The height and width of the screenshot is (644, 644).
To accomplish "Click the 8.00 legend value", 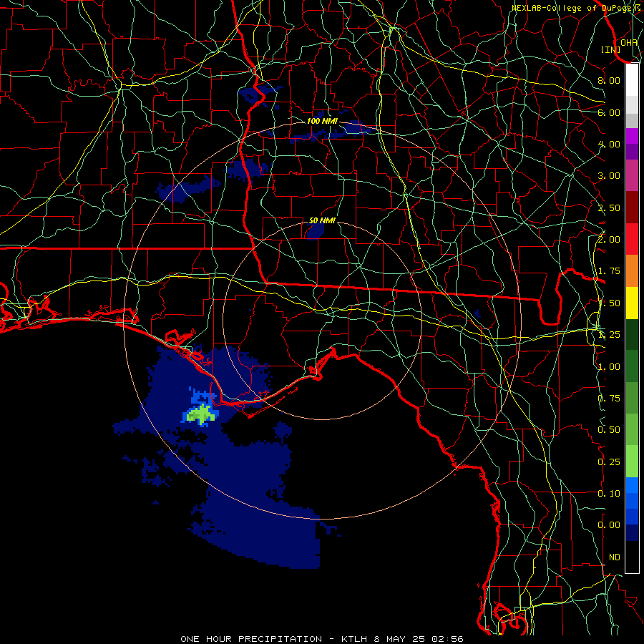I will (609, 80).
